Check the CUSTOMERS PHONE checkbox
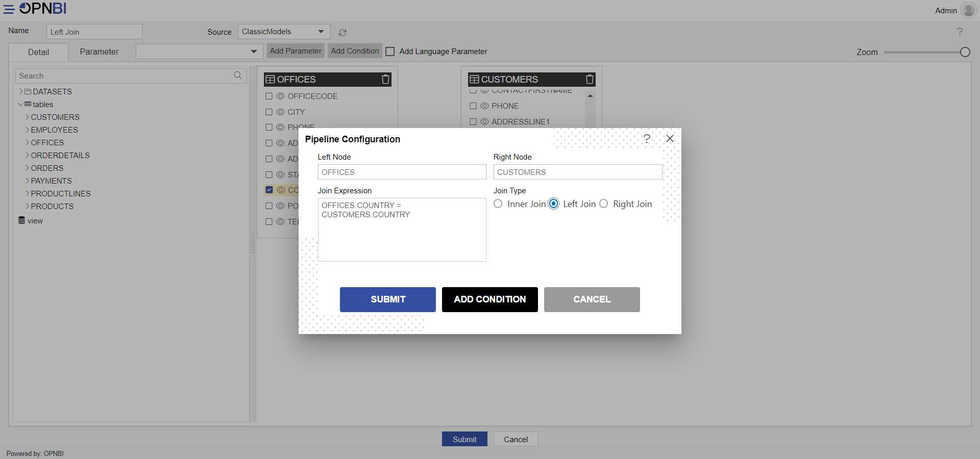Screen dimensions: 980x459 tap(473, 106)
